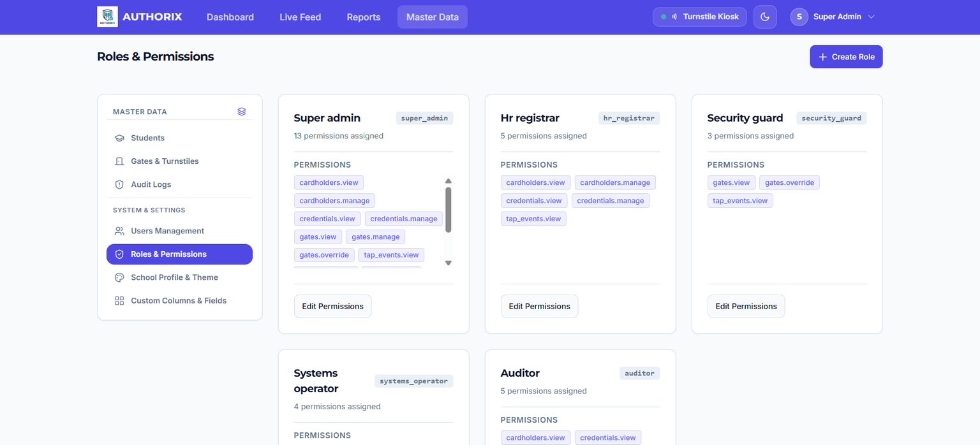Click cardholders.view tag in Auditor card
The image size is (980, 445).
click(x=536, y=437)
